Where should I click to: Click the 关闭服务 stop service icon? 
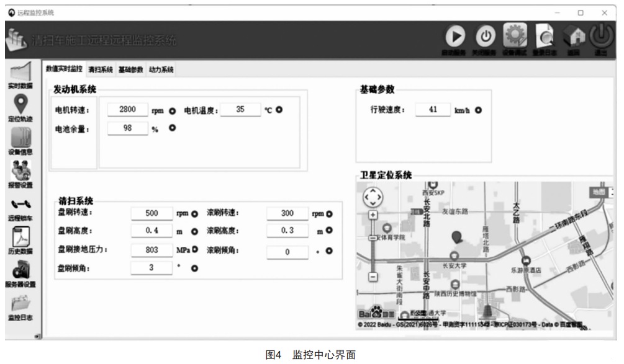pyautogui.click(x=486, y=37)
